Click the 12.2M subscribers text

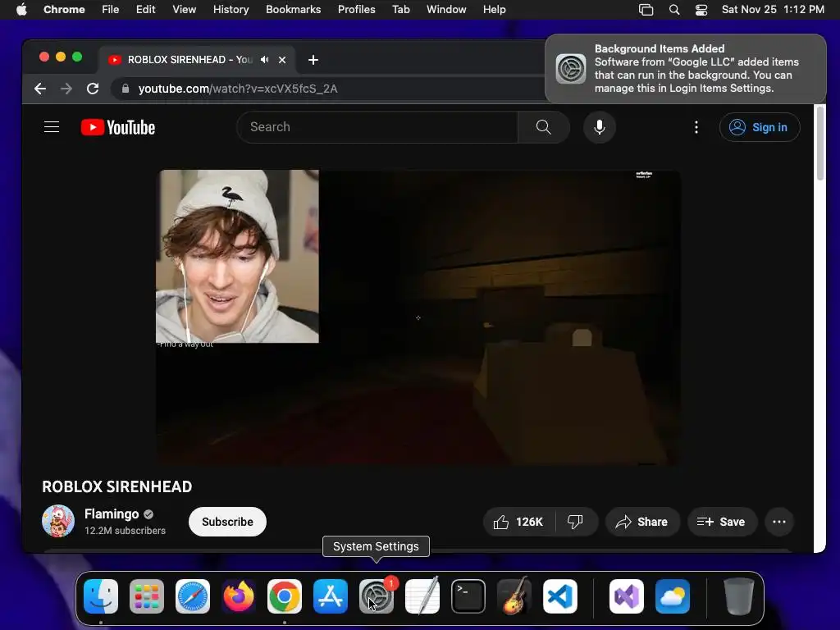[x=125, y=531]
